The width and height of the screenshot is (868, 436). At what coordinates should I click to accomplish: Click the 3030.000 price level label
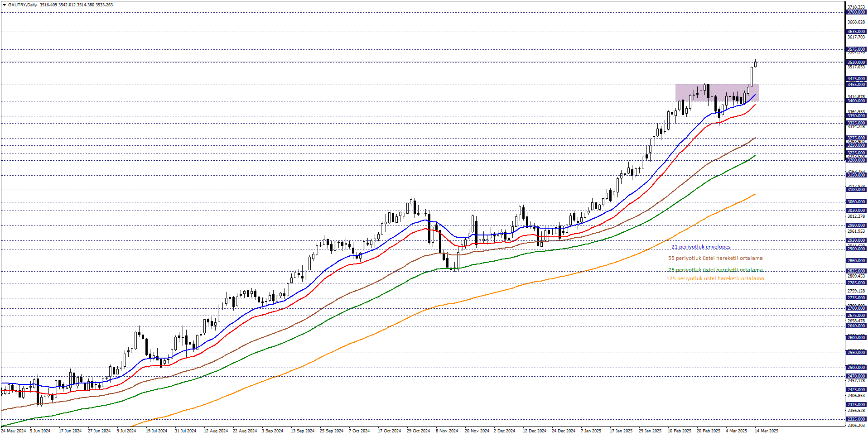(856, 211)
